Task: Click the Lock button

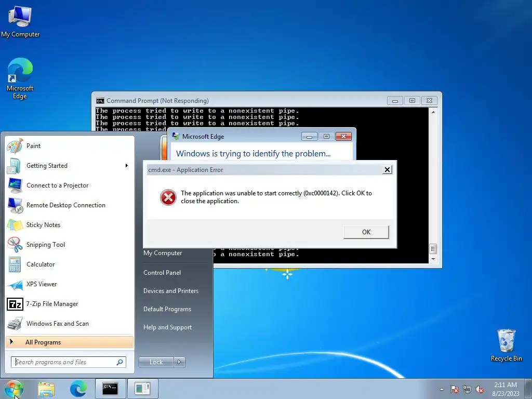Action: (x=156, y=362)
